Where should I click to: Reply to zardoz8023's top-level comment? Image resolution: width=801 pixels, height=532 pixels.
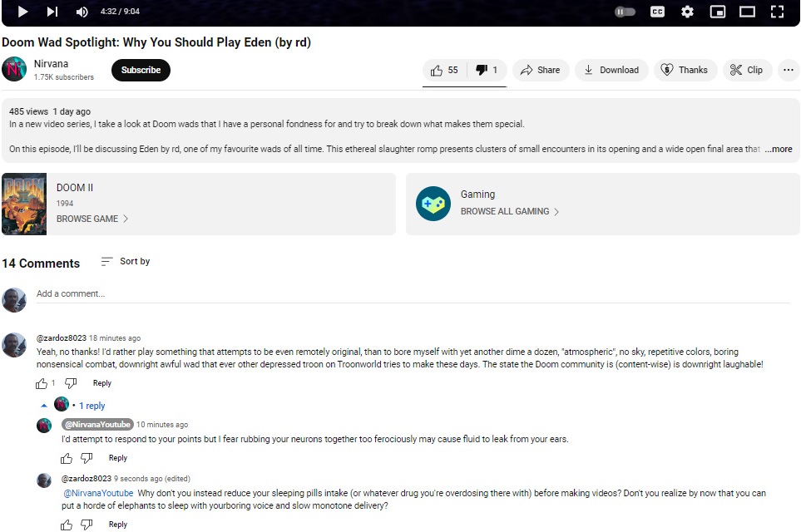tap(102, 383)
